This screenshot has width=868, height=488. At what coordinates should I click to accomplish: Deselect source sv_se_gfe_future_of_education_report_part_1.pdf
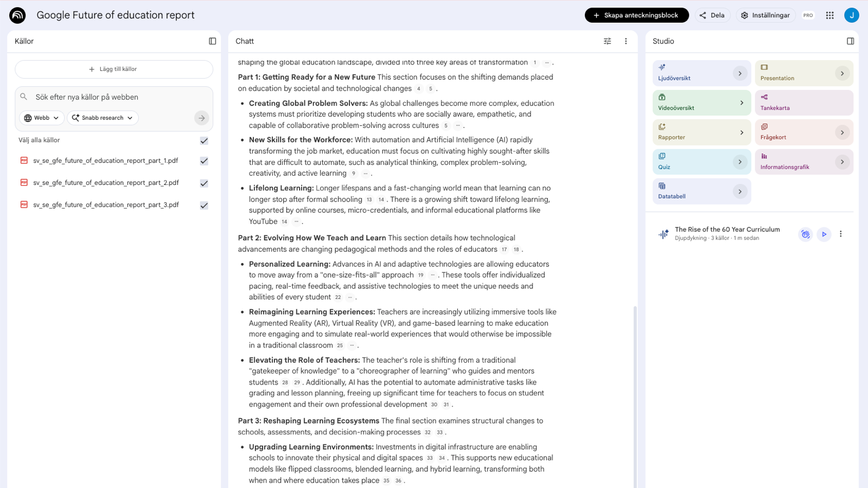coord(204,160)
